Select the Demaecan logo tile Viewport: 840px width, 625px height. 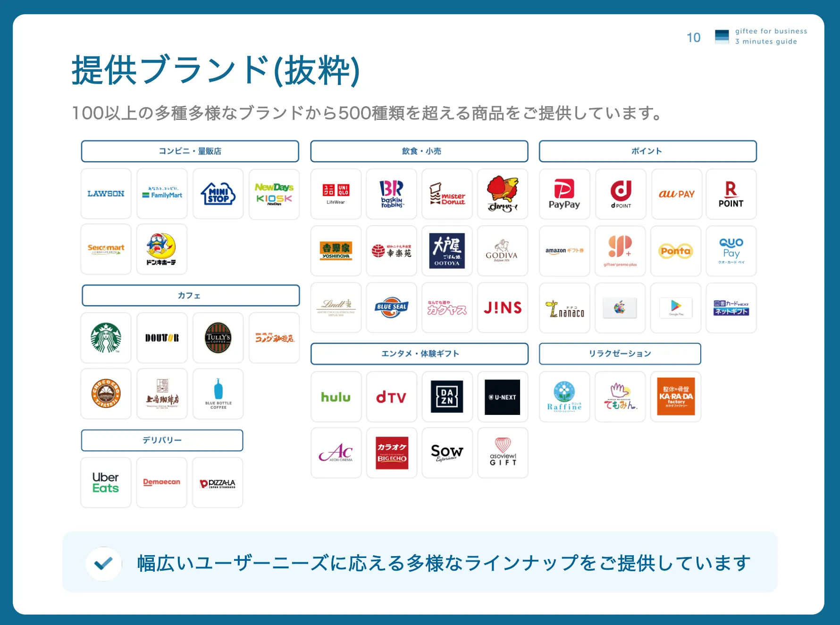point(162,482)
